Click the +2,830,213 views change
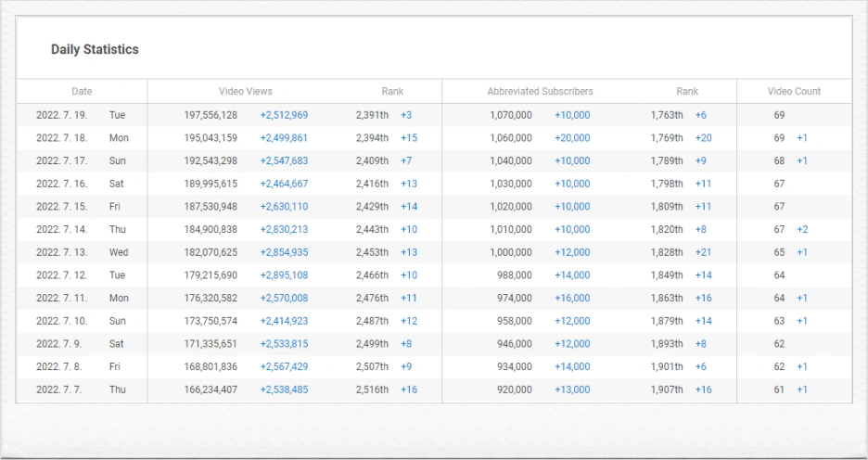The image size is (868, 460). click(x=284, y=229)
